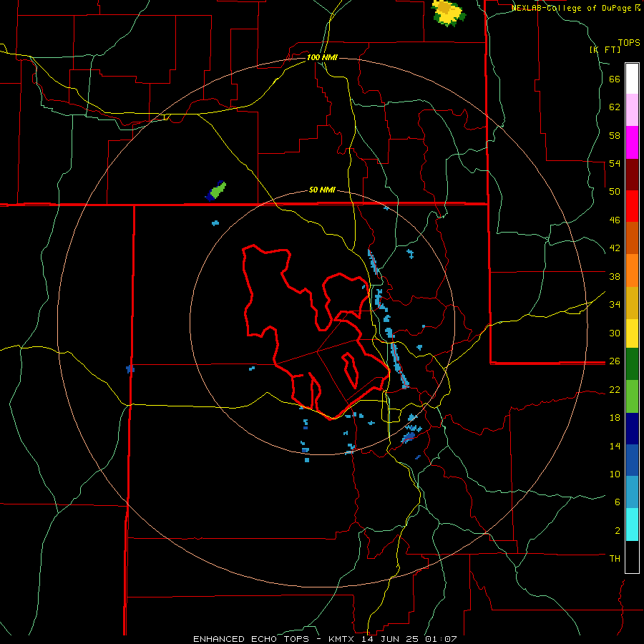Click the dark red 54 kft swatch
644x644 pixels.
632,175
